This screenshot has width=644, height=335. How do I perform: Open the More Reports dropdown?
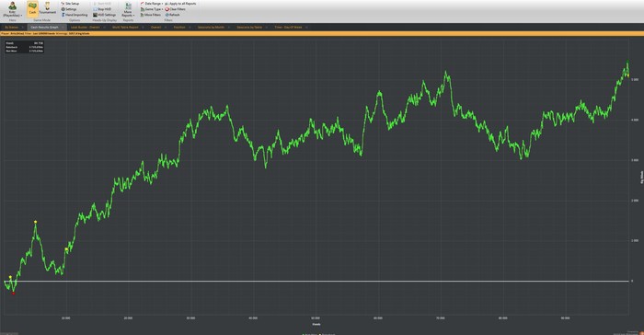128,10
